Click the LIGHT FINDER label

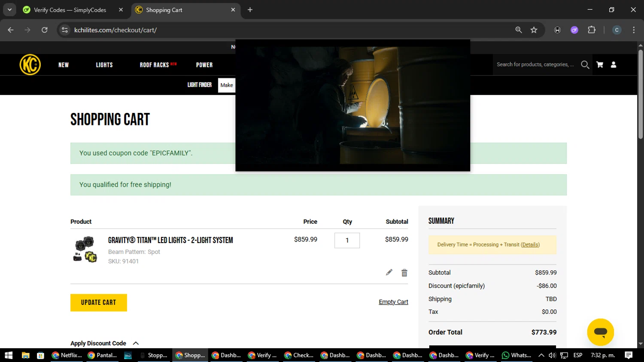(x=199, y=85)
